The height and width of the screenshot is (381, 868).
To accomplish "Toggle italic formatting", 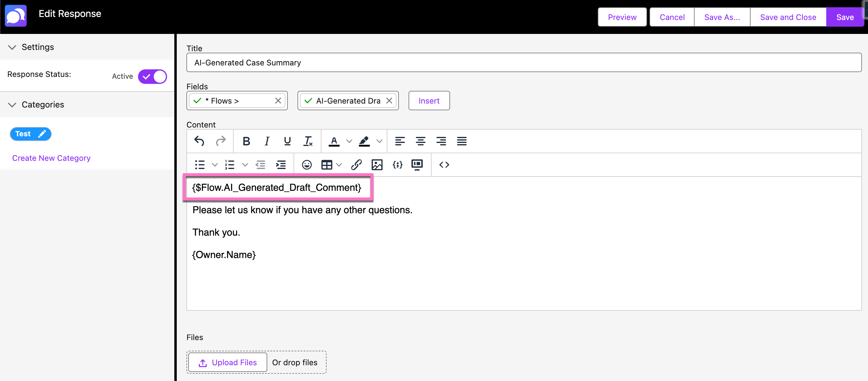I will [267, 141].
